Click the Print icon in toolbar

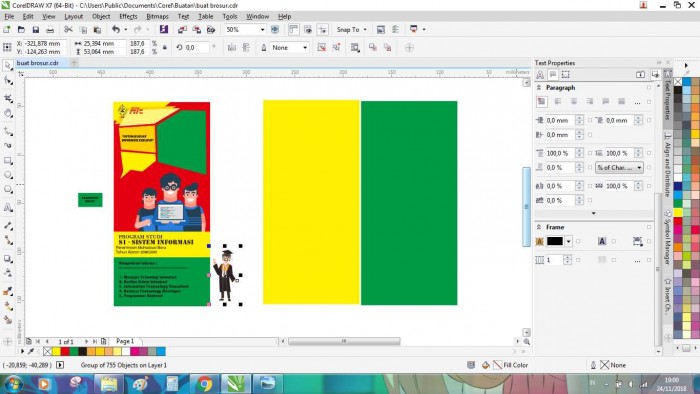pos(50,29)
